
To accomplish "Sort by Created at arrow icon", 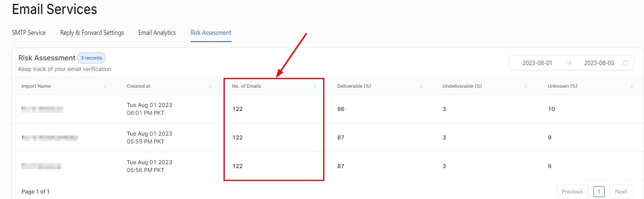I will (x=210, y=86).
